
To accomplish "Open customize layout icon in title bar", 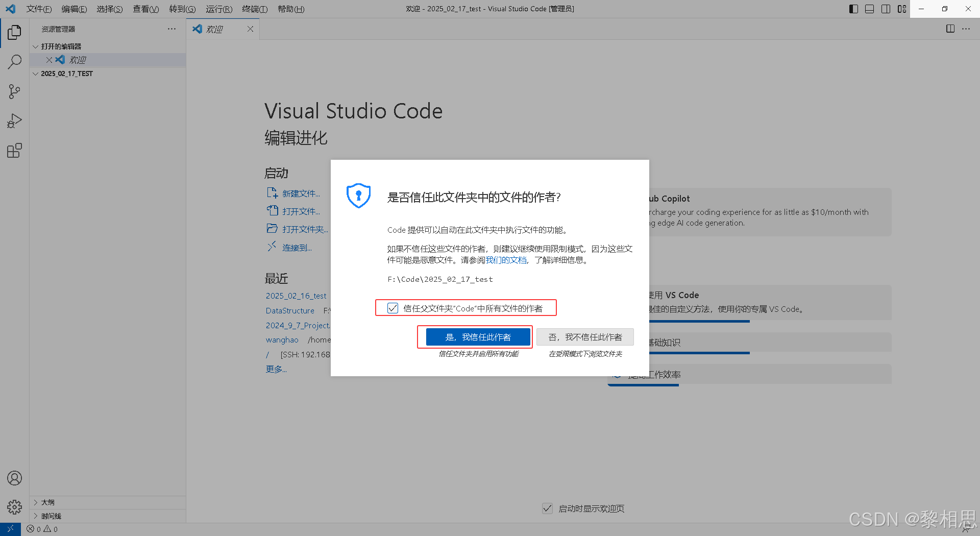I will [902, 9].
